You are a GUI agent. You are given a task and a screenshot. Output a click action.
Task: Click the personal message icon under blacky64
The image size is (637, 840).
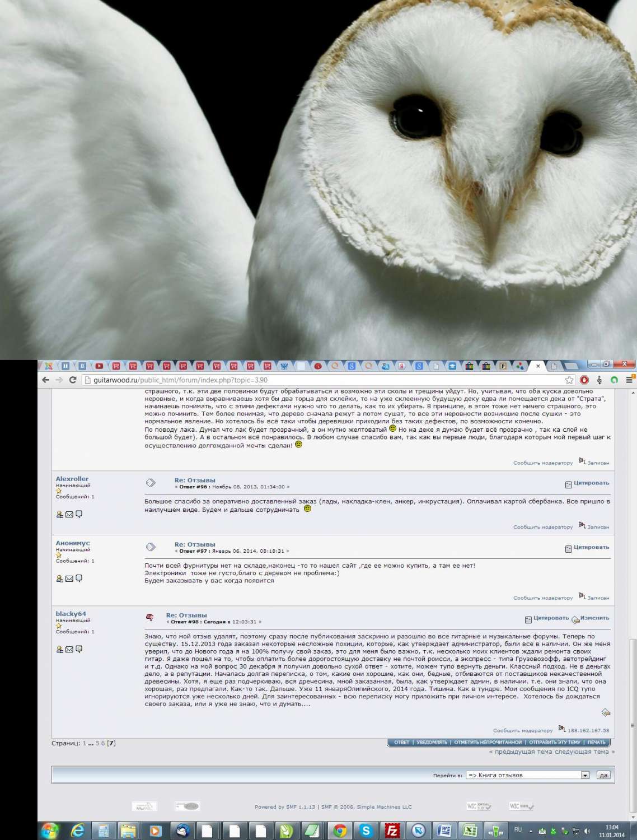(x=79, y=649)
